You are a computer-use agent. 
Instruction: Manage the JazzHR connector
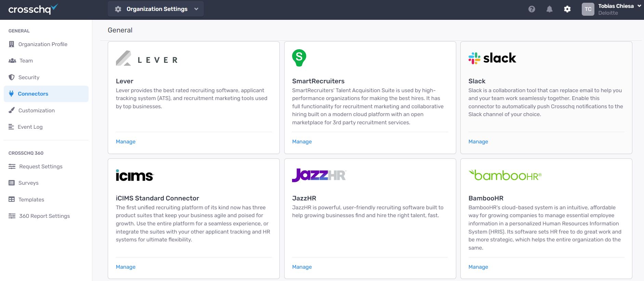(x=302, y=267)
